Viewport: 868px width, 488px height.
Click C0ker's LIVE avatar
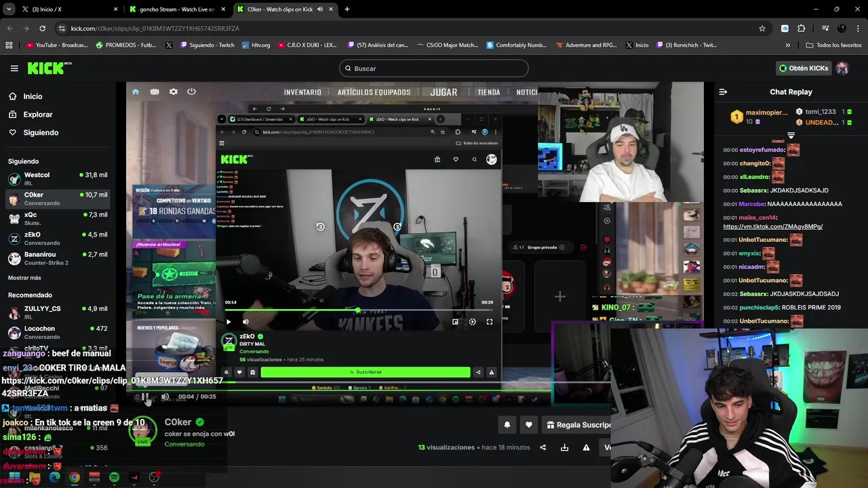click(143, 431)
